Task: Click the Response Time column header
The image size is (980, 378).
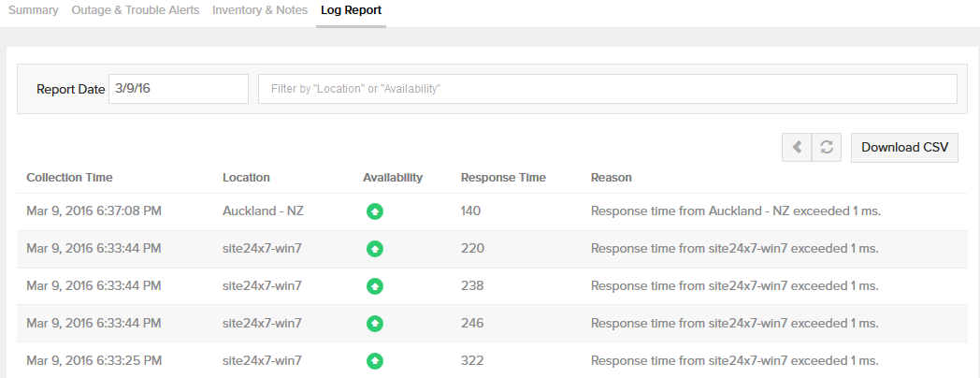Action: [503, 178]
